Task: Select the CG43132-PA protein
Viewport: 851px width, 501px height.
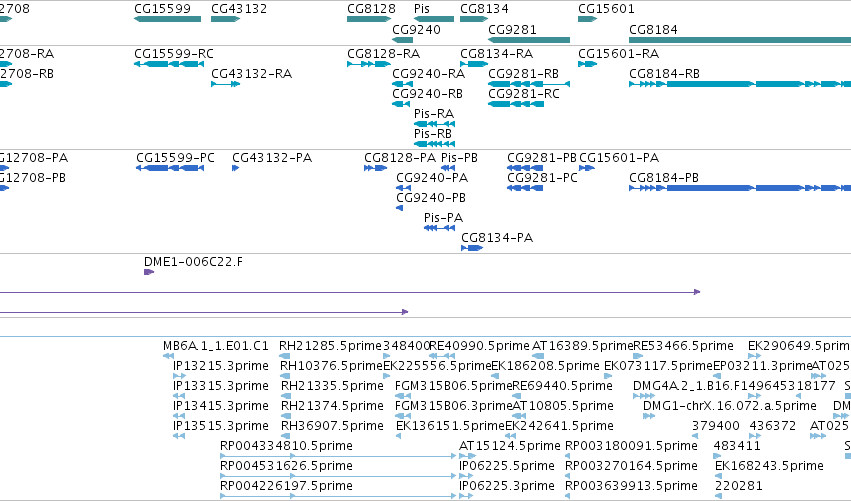Action: 236,168
